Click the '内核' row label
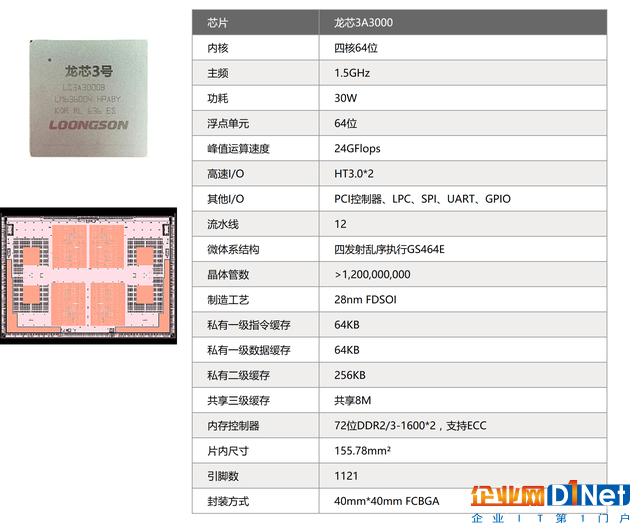The height and width of the screenshot is (523, 630). click(217, 48)
